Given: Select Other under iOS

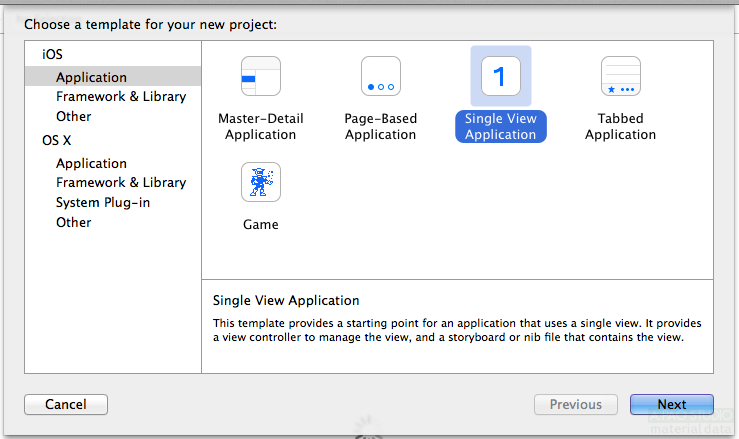Looking at the screenshot, I should coord(74,116).
